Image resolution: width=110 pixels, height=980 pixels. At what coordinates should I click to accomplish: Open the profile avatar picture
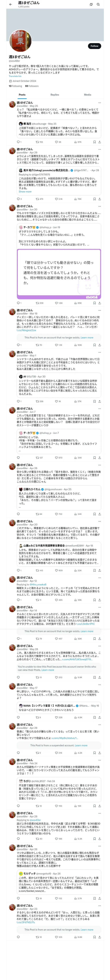point(20,41)
